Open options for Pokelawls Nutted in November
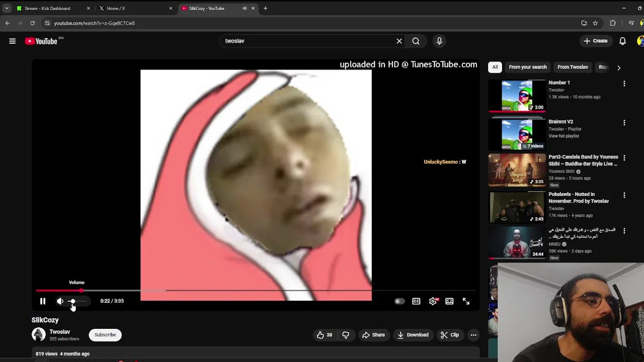Image resolution: width=644 pixels, height=362 pixels. coord(624,195)
